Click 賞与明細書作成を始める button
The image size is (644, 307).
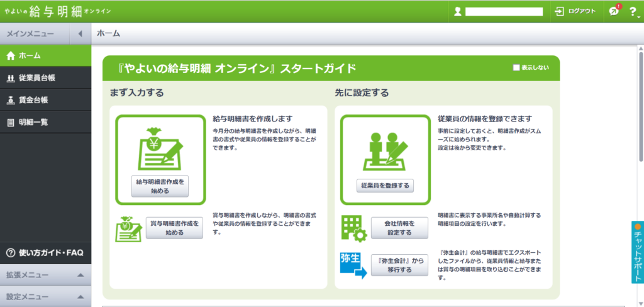[175, 228]
